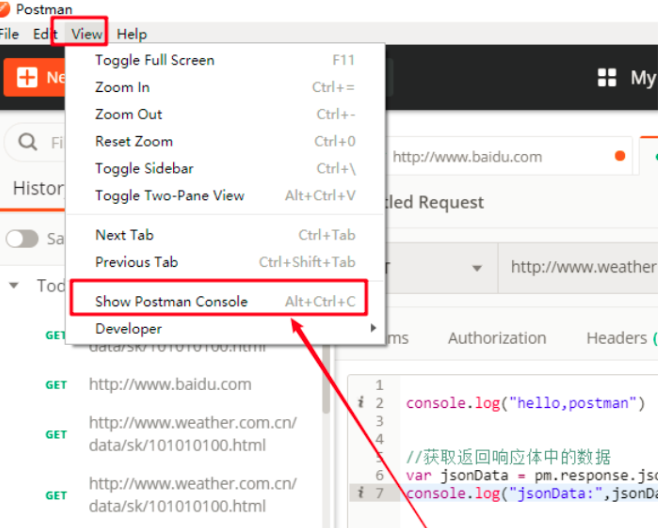Open the View menu
The height and width of the screenshot is (528, 667).
click(x=86, y=34)
